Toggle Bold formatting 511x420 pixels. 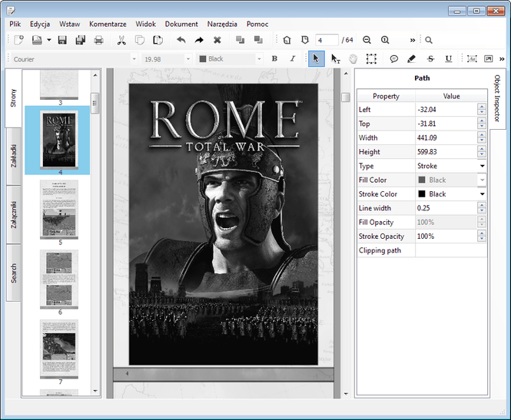(274, 58)
